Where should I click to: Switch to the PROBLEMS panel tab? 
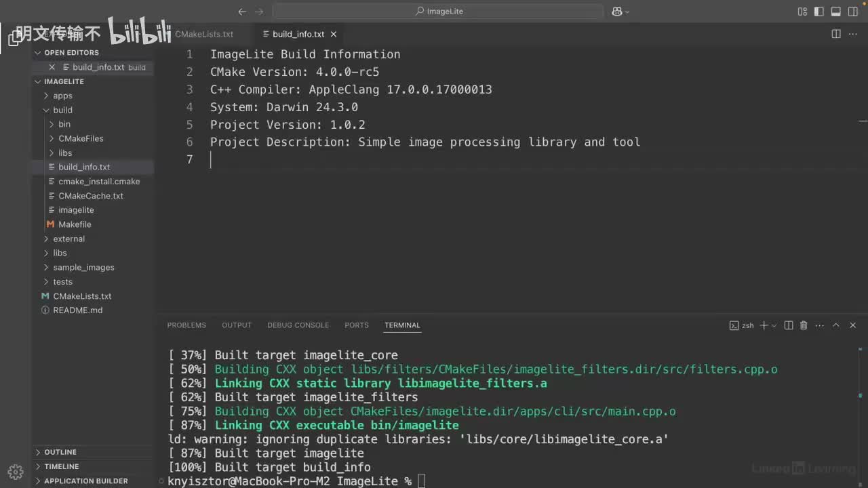(186, 325)
